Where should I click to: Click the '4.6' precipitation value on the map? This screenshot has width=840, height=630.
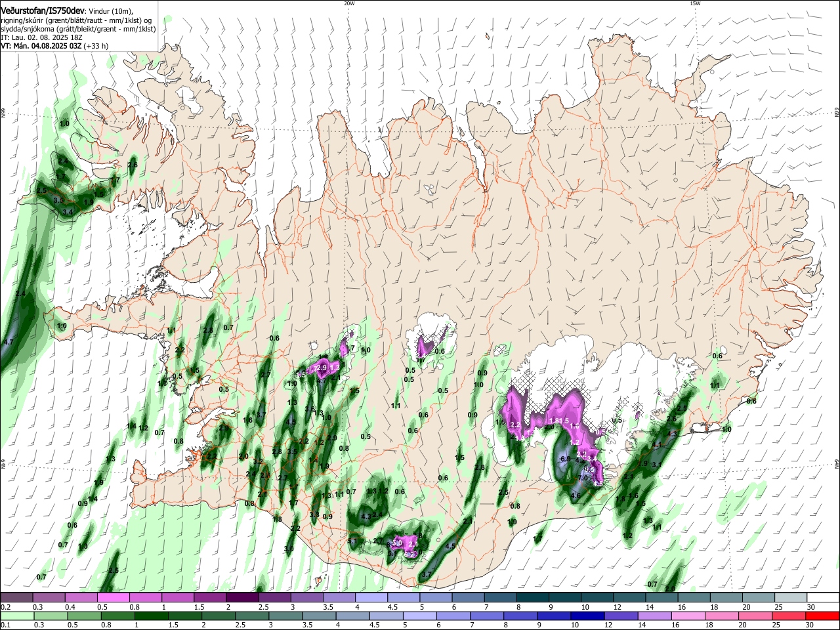tap(576, 495)
